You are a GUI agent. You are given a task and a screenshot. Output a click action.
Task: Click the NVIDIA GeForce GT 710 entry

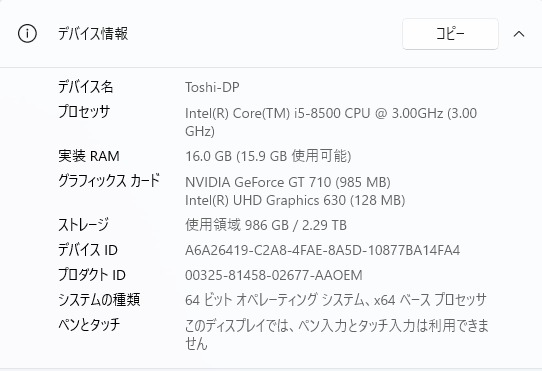(x=288, y=182)
